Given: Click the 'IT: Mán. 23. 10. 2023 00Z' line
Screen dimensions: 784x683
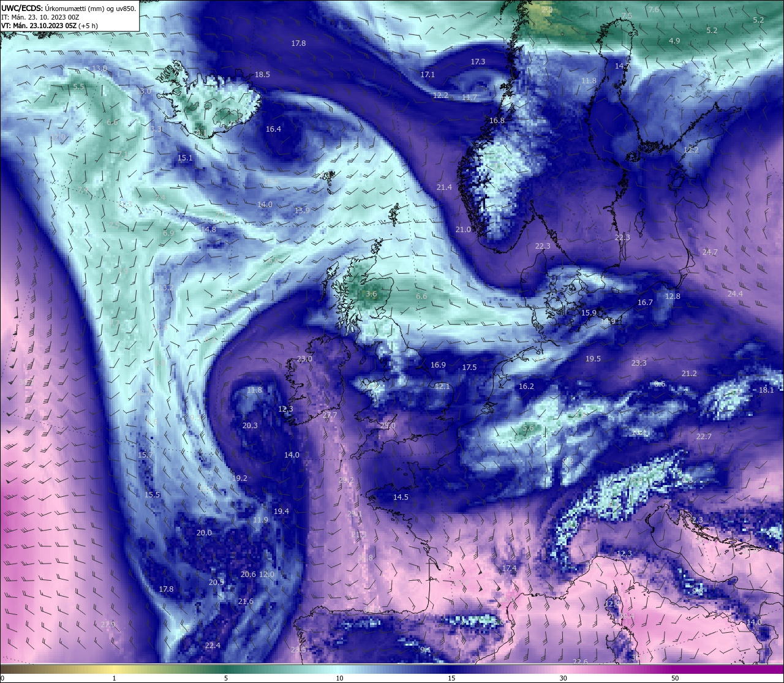Looking at the screenshot, I should point(41,17).
